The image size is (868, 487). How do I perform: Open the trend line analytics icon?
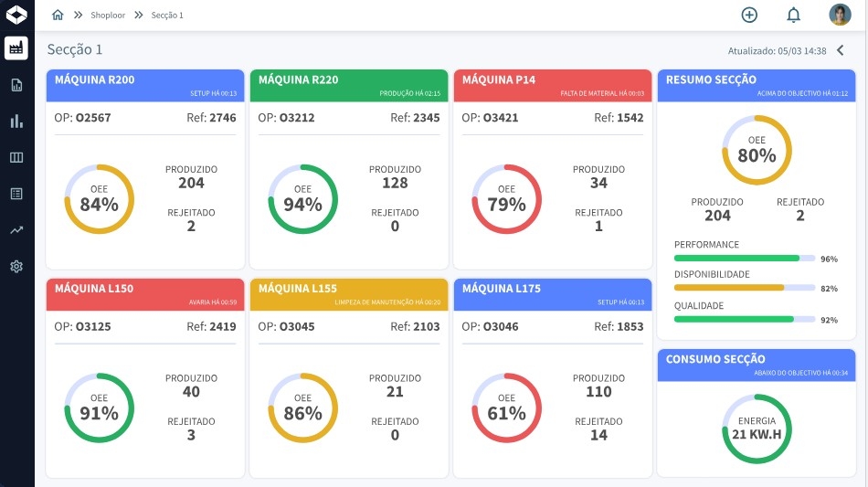coord(16,230)
